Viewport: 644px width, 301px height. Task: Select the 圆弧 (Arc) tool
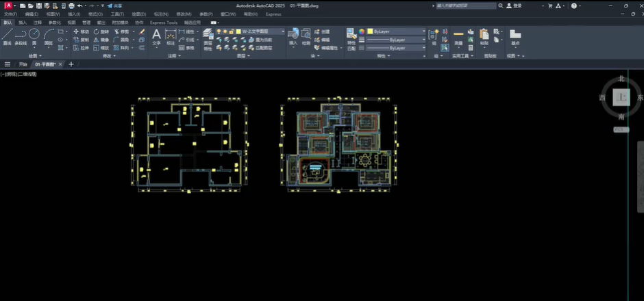point(49,37)
